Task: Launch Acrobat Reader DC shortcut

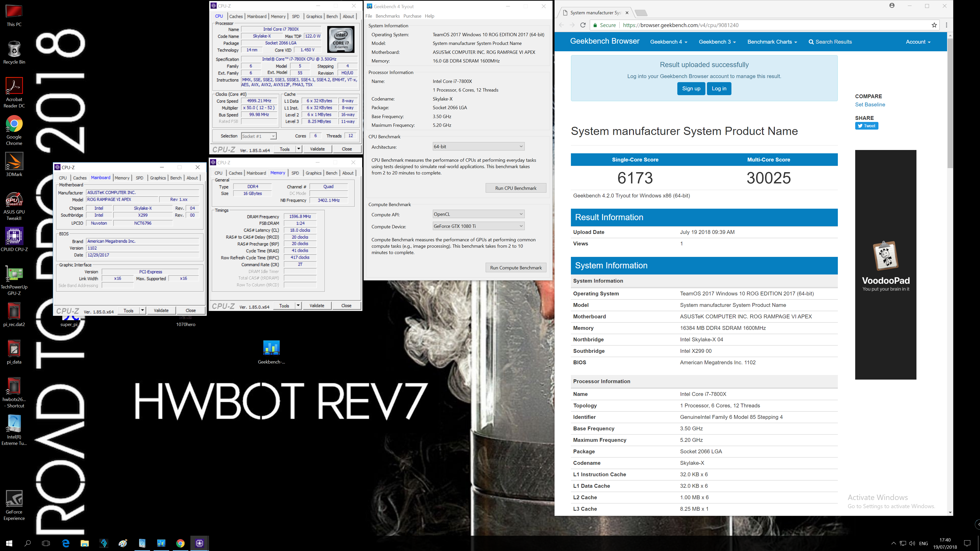Action: [x=14, y=92]
